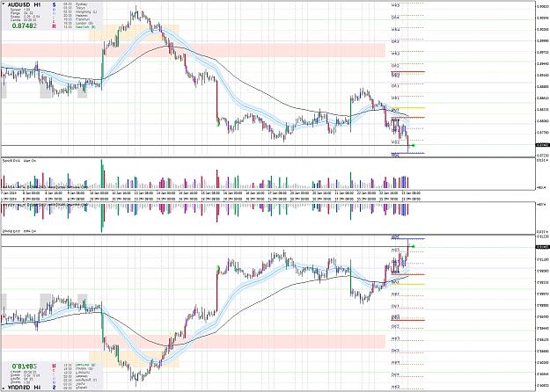Click the green 0.87482 price readout
550x392 pixels.
(x=25, y=25)
